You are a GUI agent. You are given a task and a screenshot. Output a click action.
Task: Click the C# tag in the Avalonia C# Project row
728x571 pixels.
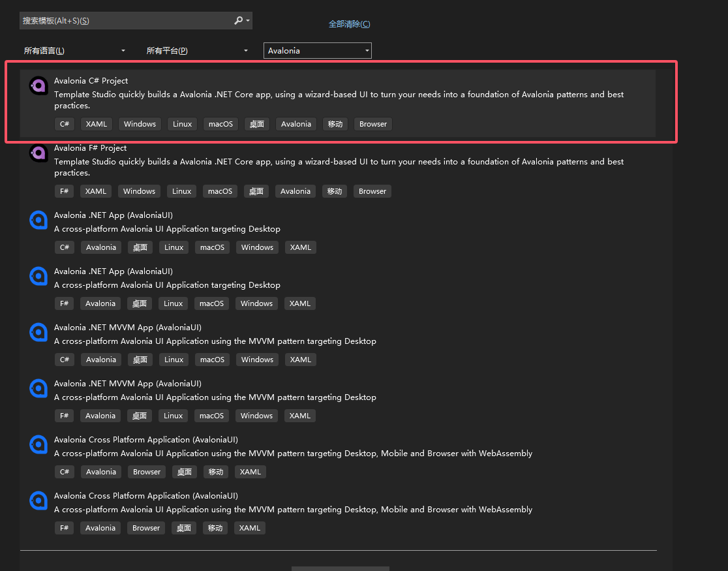pyautogui.click(x=65, y=124)
